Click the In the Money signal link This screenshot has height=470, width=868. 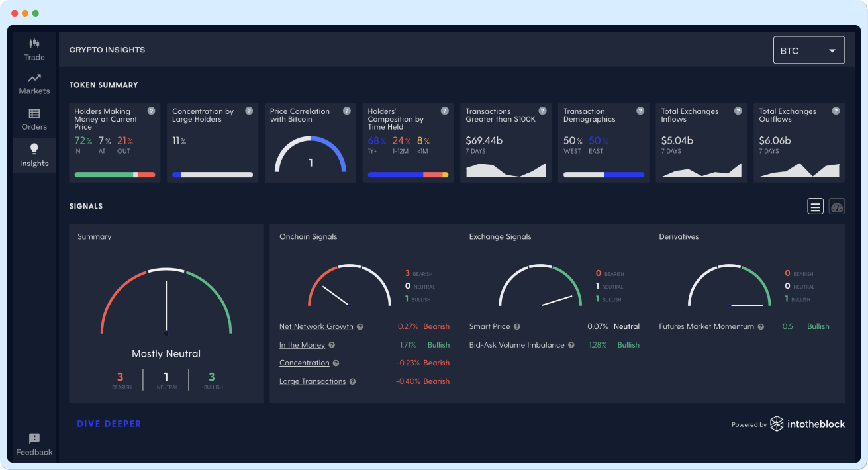(303, 344)
